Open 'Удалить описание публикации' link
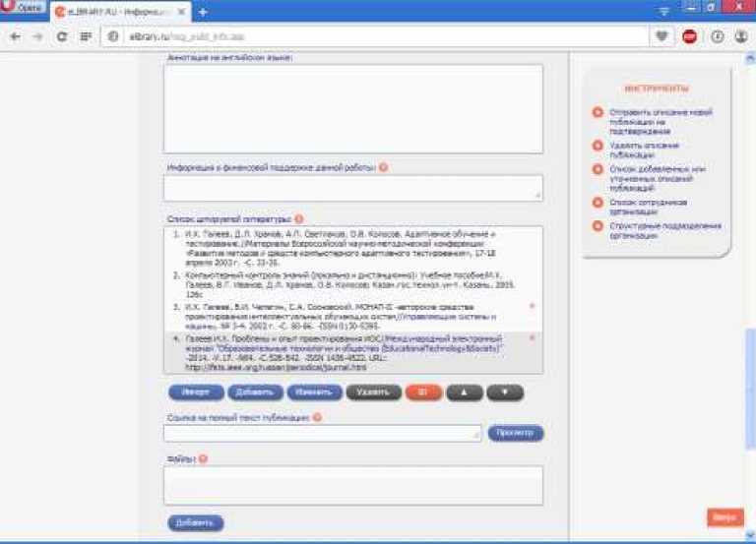Viewport: 756px width, 544px height. [x=644, y=150]
